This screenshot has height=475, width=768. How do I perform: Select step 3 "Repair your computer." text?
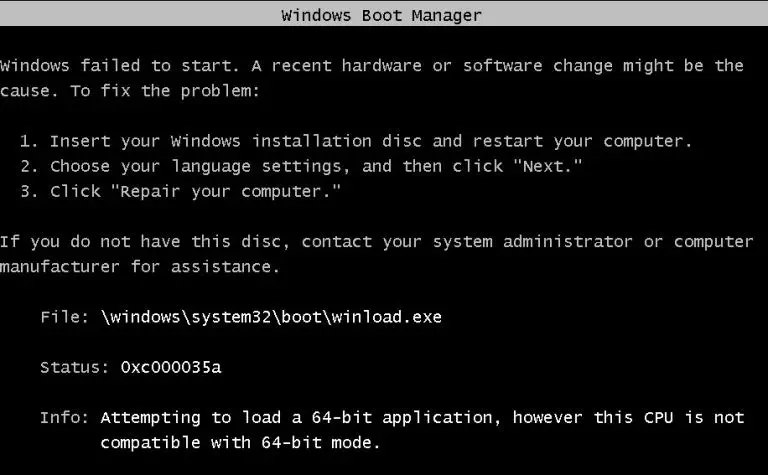coord(225,191)
